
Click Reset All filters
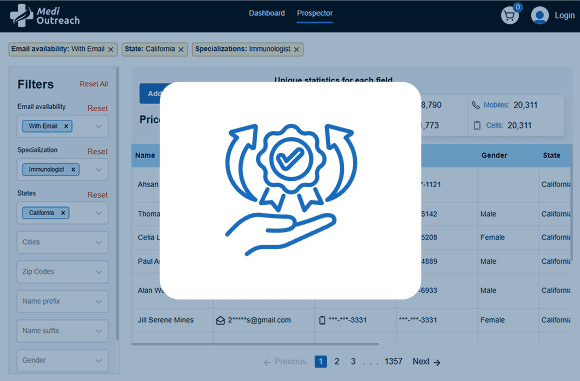coord(94,84)
